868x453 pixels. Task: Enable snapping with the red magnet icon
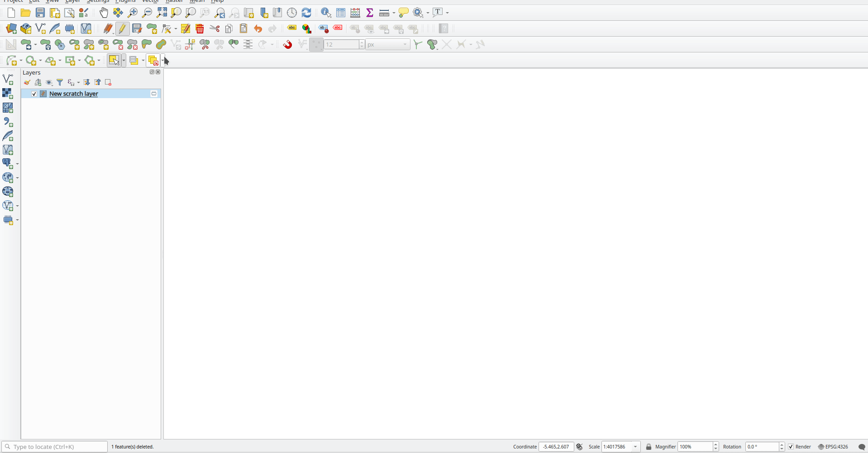pyautogui.click(x=287, y=44)
